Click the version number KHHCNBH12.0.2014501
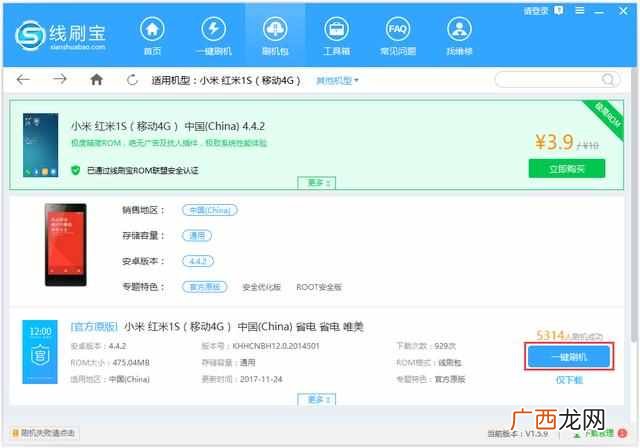 pos(276,346)
